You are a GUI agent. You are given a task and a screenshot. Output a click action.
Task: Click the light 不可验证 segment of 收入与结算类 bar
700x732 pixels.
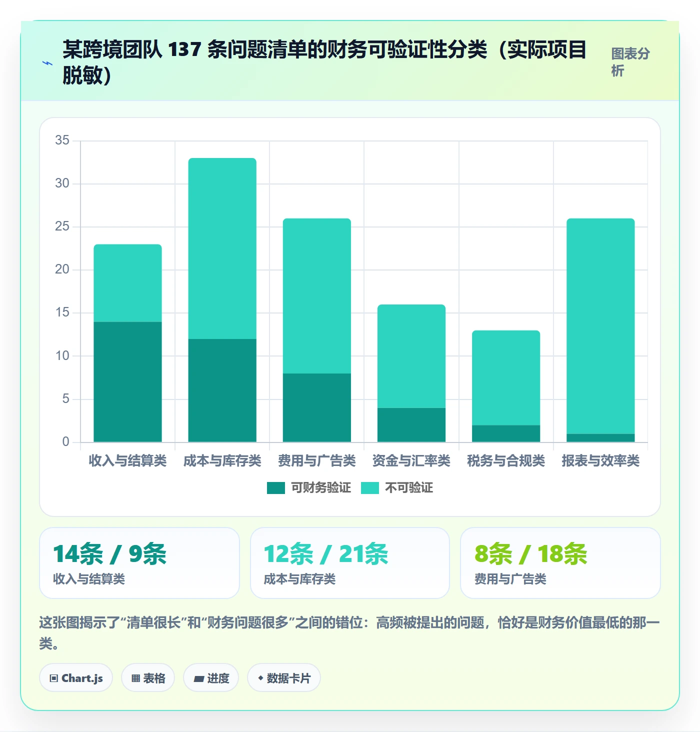click(x=128, y=283)
